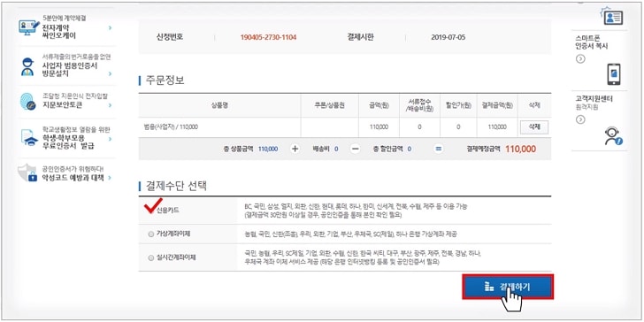The height and width of the screenshot is (322, 644).
Task: Click the credit card list text starting BC, 국민
Action: coord(356,211)
